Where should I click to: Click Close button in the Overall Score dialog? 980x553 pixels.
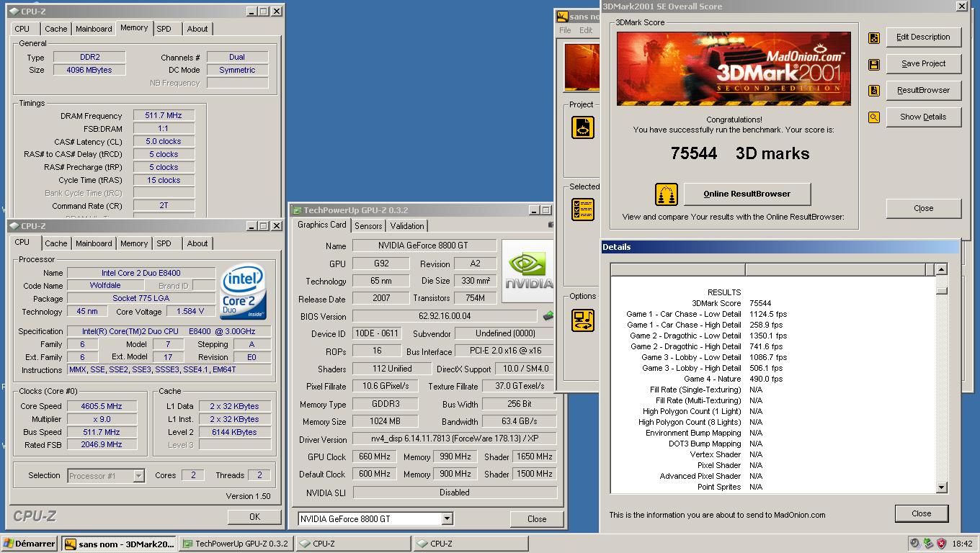[923, 209]
